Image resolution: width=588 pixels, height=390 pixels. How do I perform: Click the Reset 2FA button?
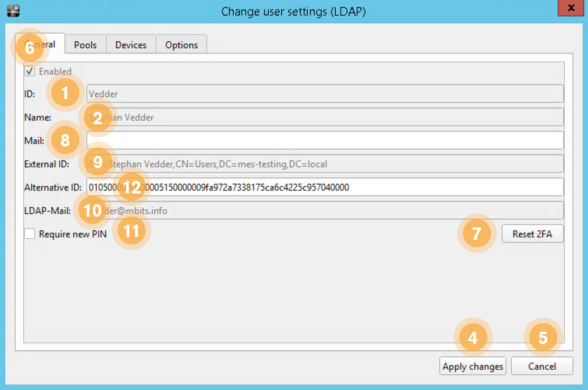tap(532, 234)
